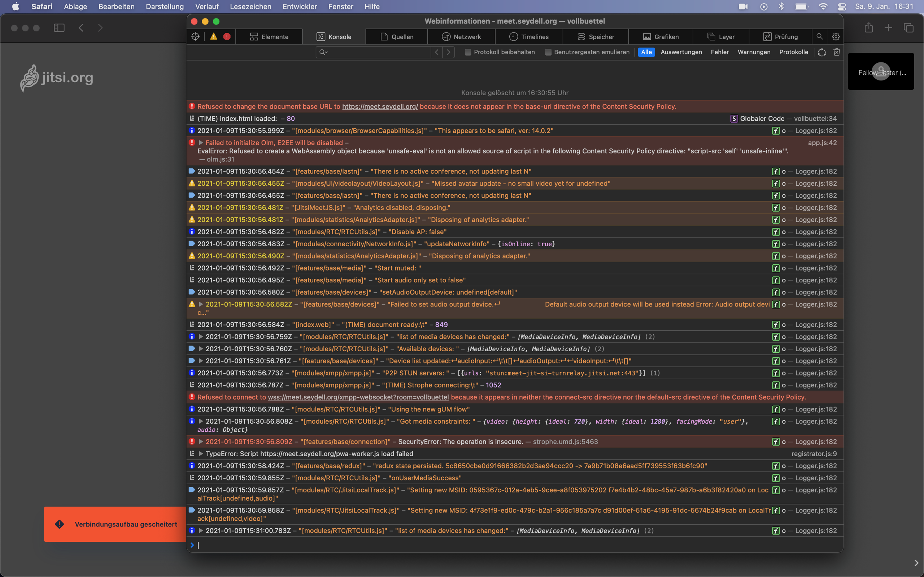The width and height of the screenshot is (924, 577).
Task: Show Safari sidebar icon
Action: tap(59, 28)
